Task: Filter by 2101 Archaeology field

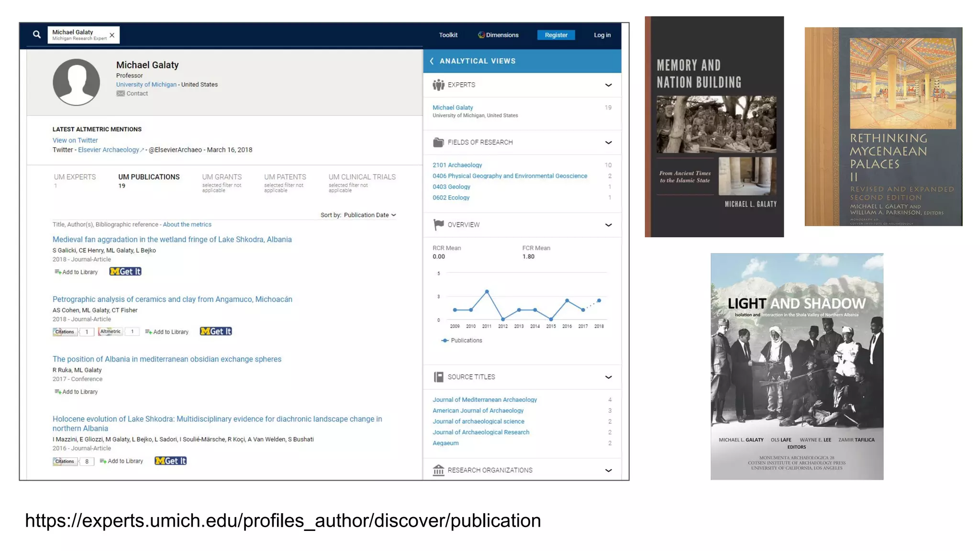Action: point(457,165)
